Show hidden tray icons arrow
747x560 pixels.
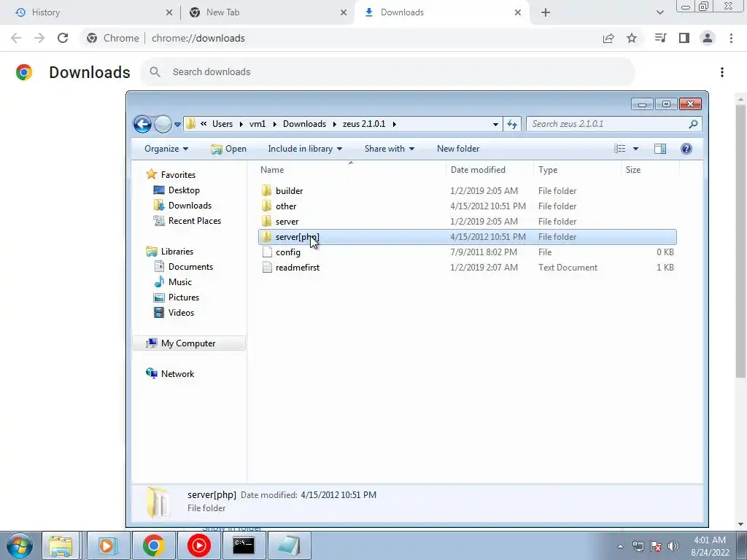620,546
